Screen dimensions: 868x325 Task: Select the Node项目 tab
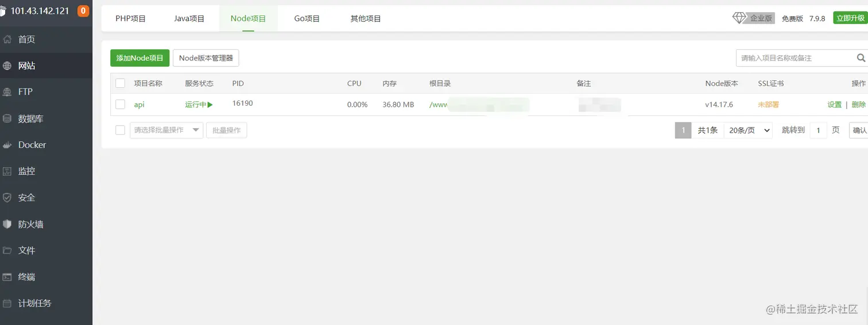[x=248, y=18]
